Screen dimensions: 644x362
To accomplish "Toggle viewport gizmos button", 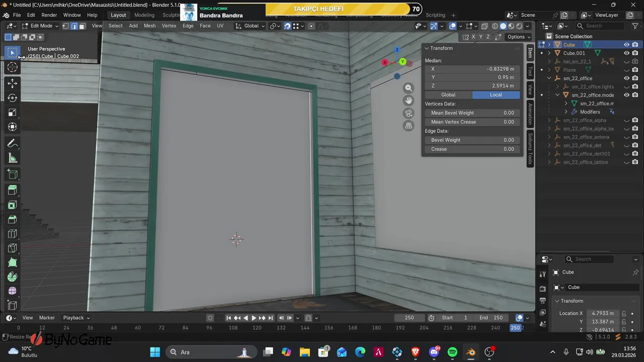I will [x=433, y=26].
